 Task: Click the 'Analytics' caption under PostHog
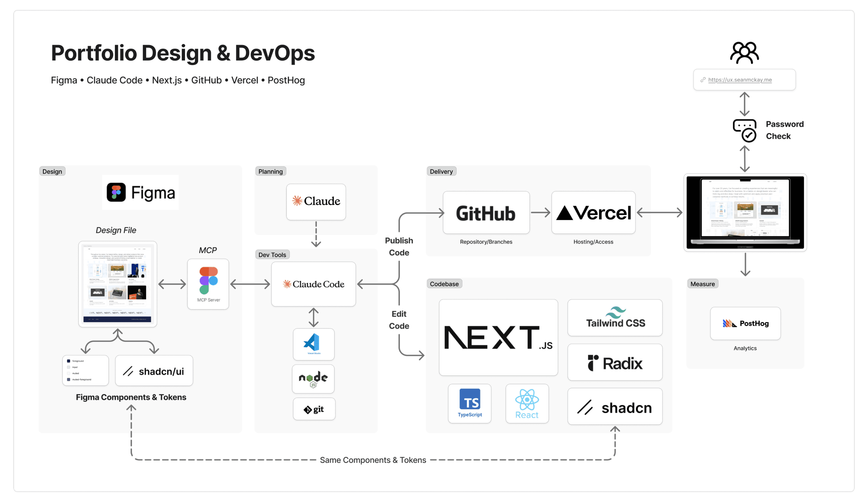coord(745,348)
